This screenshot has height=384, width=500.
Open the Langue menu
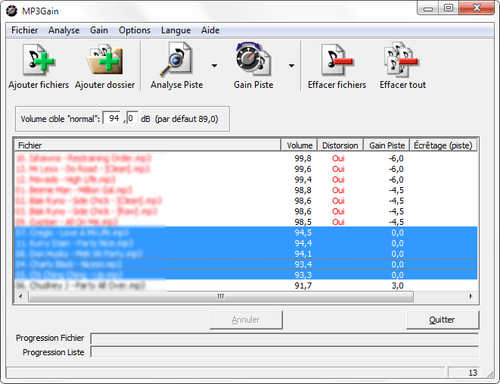(x=176, y=30)
